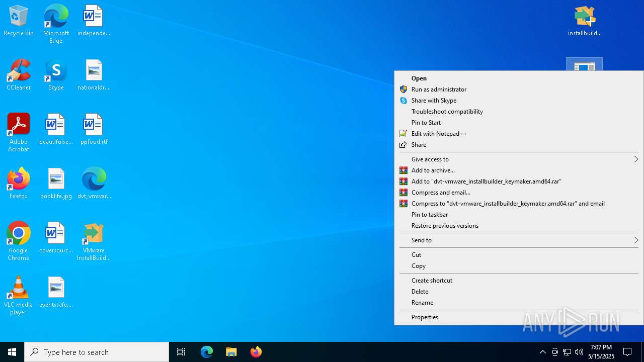Launch VLC media player shortcut

pyautogui.click(x=19, y=296)
